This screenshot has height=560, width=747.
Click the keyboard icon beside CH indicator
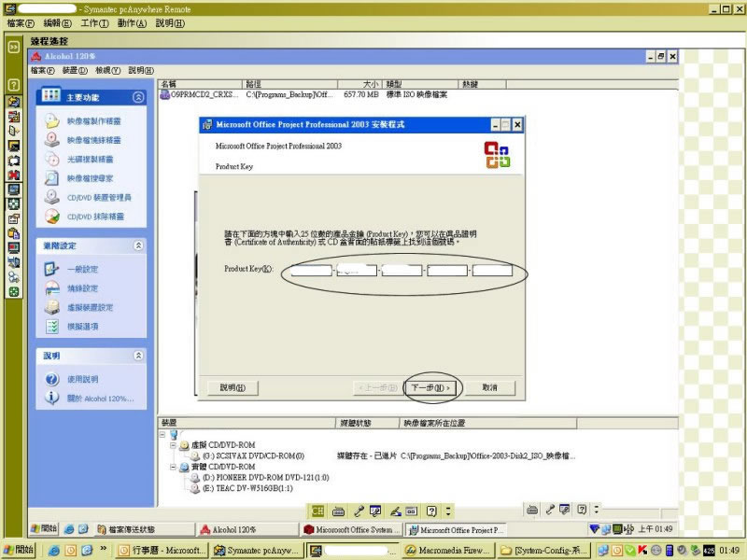(x=338, y=511)
